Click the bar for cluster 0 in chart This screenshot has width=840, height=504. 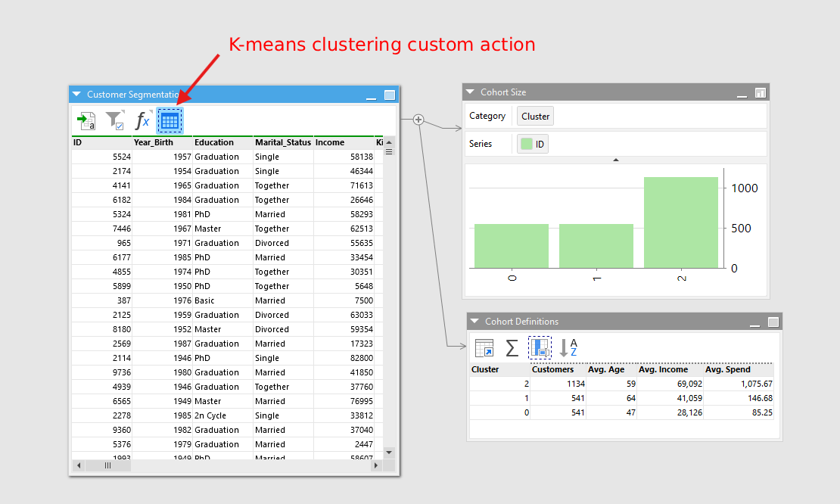point(512,246)
